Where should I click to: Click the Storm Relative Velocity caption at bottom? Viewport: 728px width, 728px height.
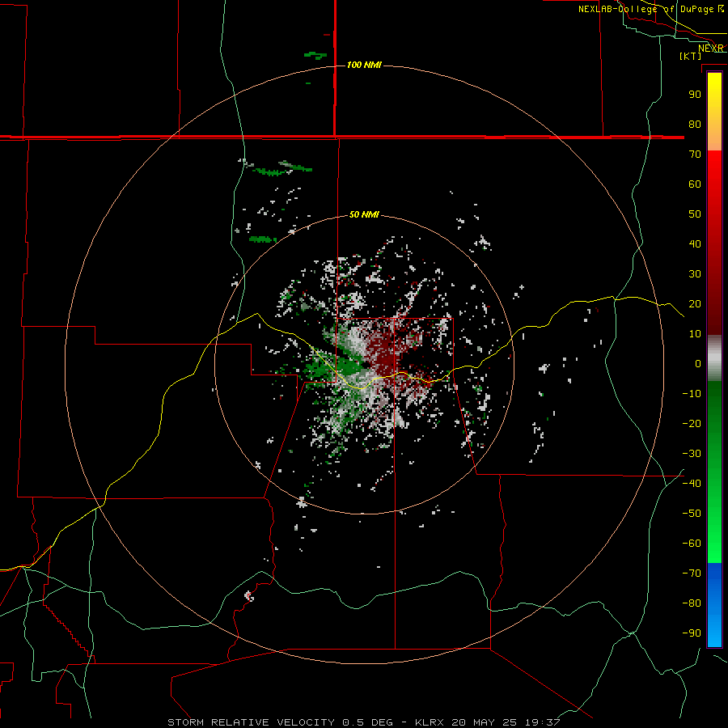[x=363, y=722]
